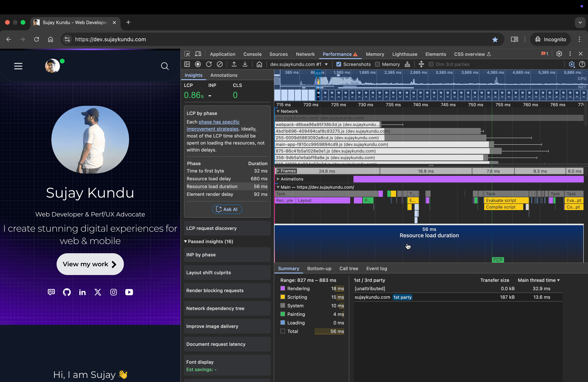
Task: Click the record performance circle icon
Action: 198,64
